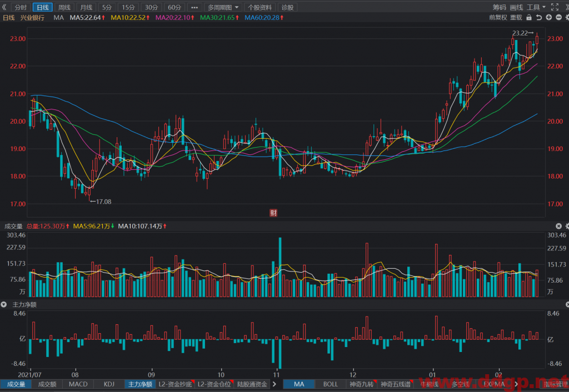Click the MA indicator label beside 兴业银行
This screenshot has width=569, height=392.
coord(58,17)
